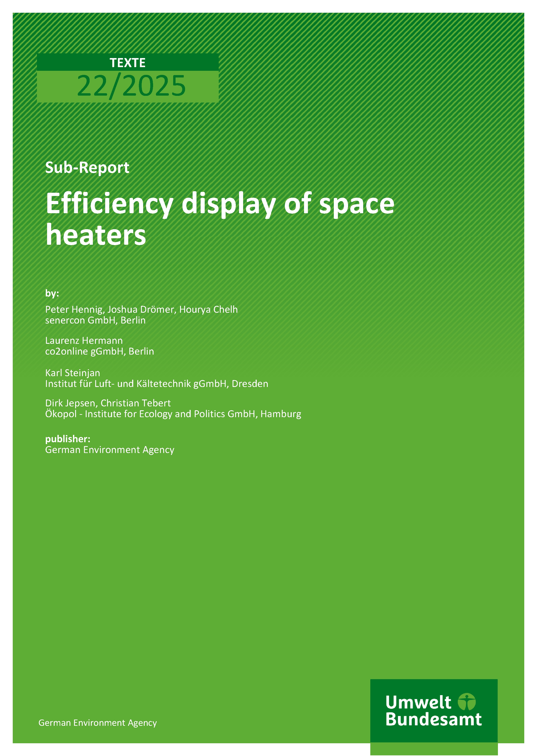Screen dimensions: 537x756
Task: Click the 'publisher:' label
Action: pos(67,439)
